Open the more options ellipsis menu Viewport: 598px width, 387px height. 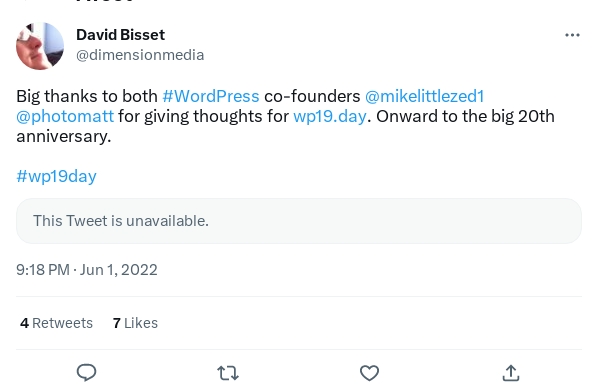572,35
